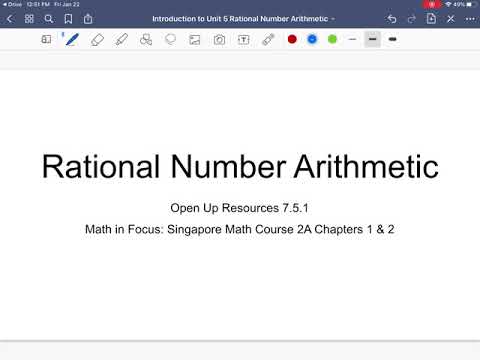Go back using the left arrow
This screenshot has width=480, height=360.
click(10, 19)
